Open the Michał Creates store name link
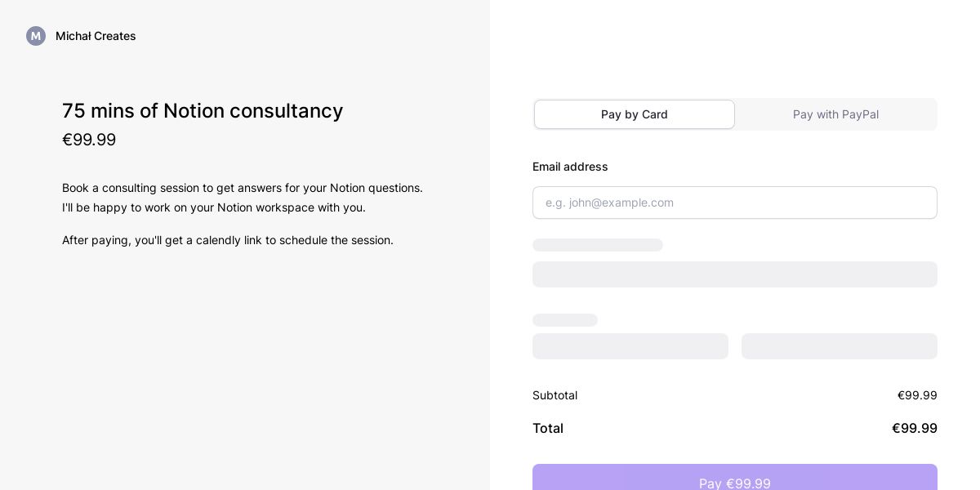Image resolution: width=980 pixels, height=490 pixels. pos(96,36)
